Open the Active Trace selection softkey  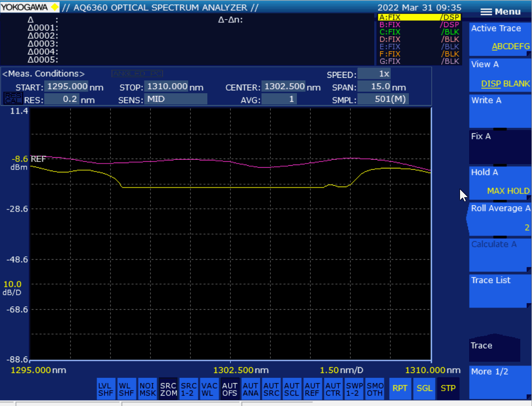tap(500, 38)
